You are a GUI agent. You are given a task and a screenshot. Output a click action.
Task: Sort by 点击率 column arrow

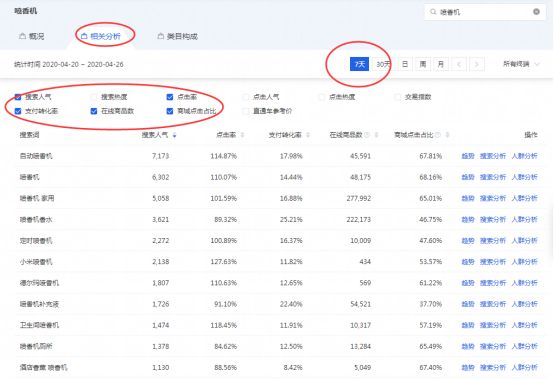242,135
